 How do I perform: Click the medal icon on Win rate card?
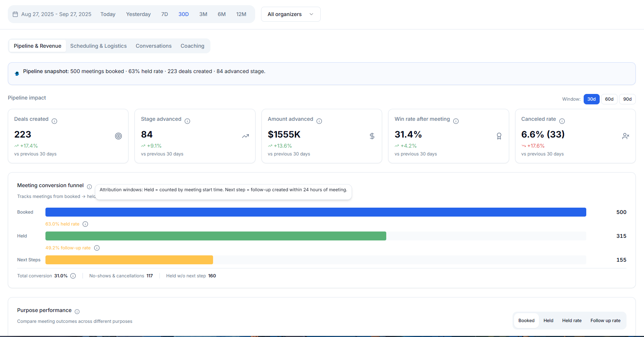coord(499,136)
